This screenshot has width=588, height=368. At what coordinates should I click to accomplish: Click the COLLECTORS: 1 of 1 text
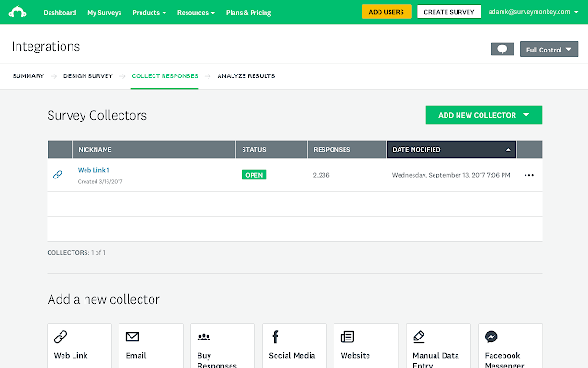pos(76,253)
